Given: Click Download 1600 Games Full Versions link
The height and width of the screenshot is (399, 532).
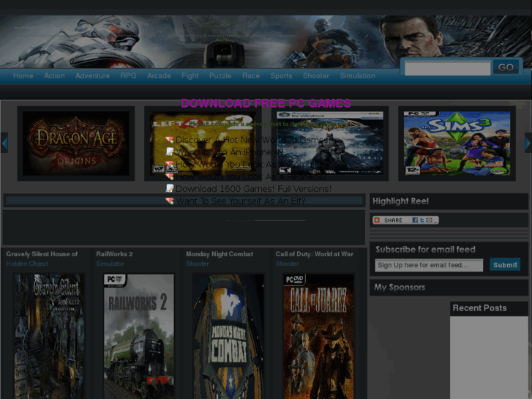Looking at the screenshot, I should (x=253, y=189).
